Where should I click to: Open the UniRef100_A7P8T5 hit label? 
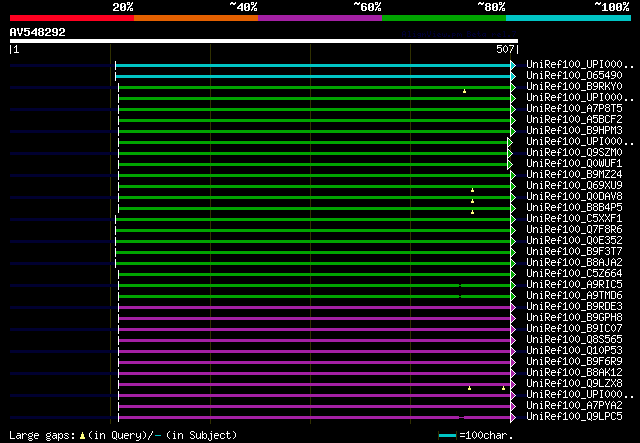574,109
